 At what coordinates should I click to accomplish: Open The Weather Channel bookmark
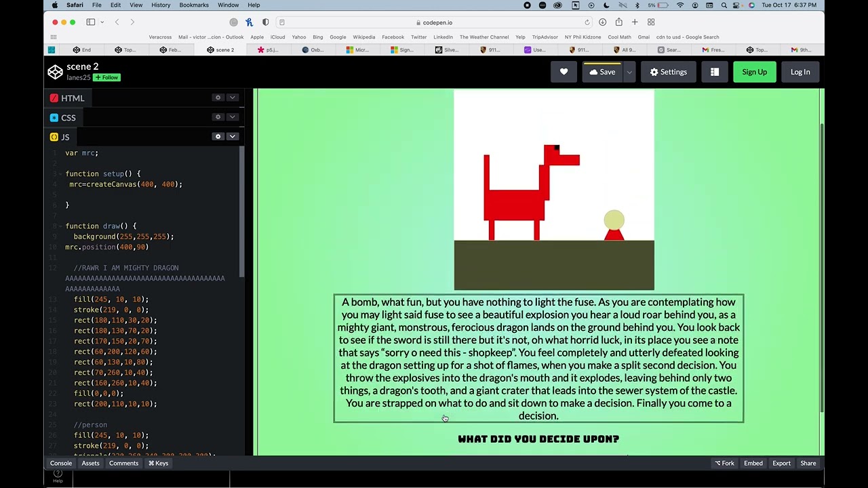484,37
